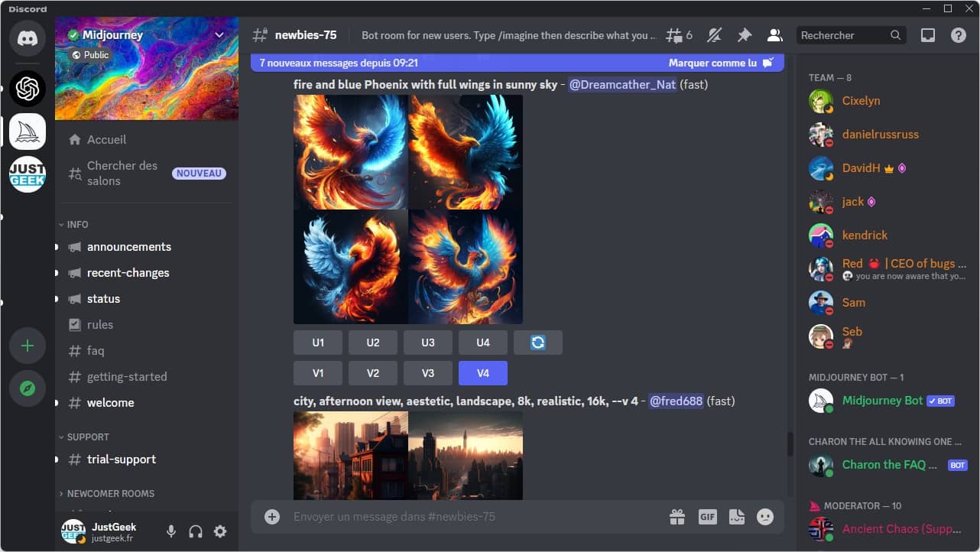The height and width of the screenshot is (552, 980).
Task: Open the status channel
Action: point(147,299)
